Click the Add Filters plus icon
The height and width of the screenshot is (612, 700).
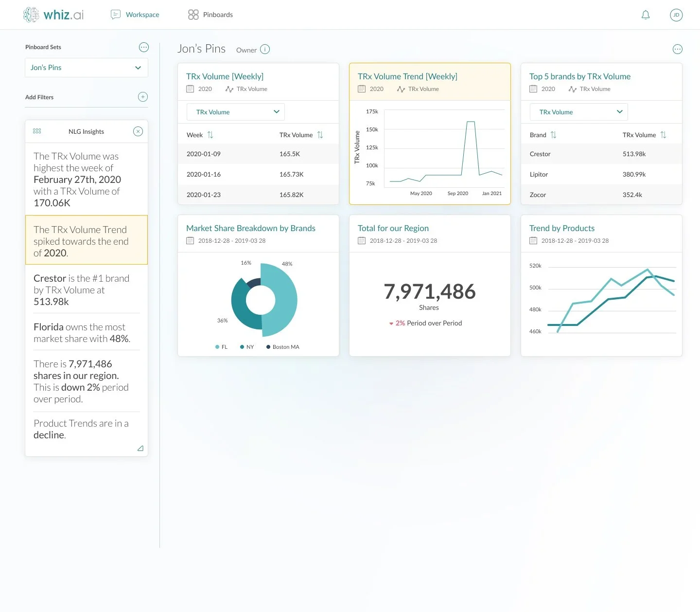(x=143, y=97)
